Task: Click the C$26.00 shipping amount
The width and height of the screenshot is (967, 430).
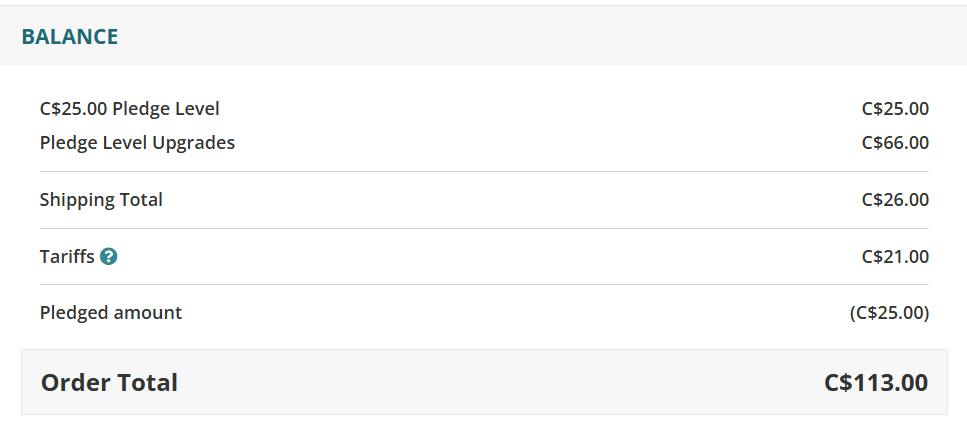Action: pyautogui.click(x=895, y=200)
